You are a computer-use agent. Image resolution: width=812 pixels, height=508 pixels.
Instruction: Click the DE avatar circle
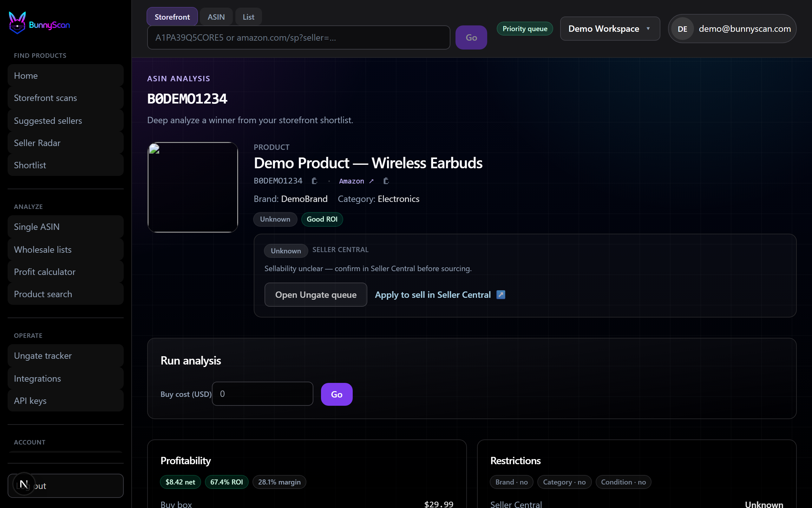pyautogui.click(x=682, y=29)
